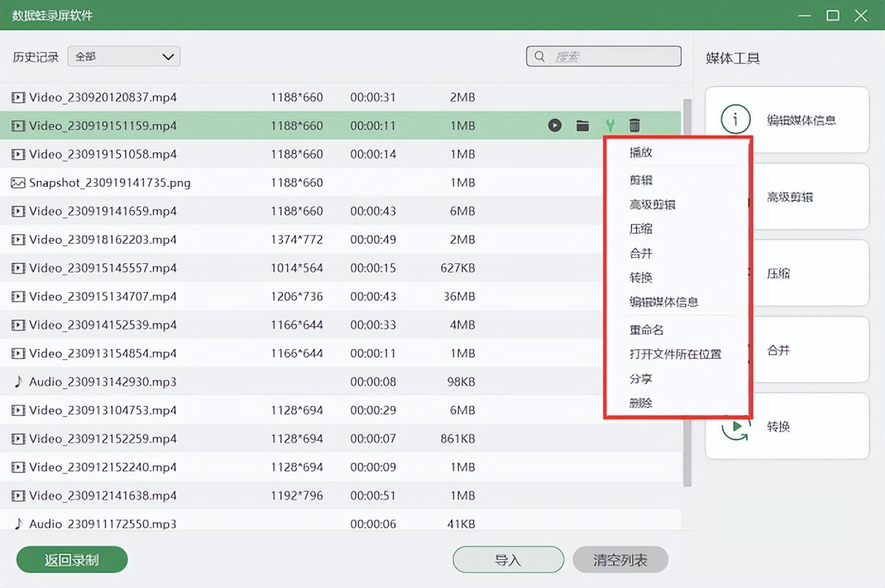
Task: Choose 打开文件所在位置 from the context menu
Action: pyautogui.click(x=675, y=354)
